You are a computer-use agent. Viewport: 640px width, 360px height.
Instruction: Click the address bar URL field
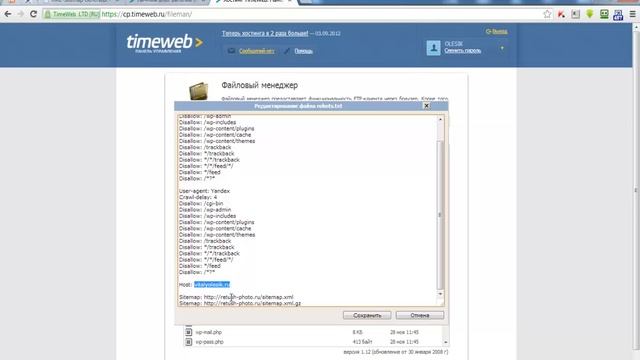pos(320,14)
